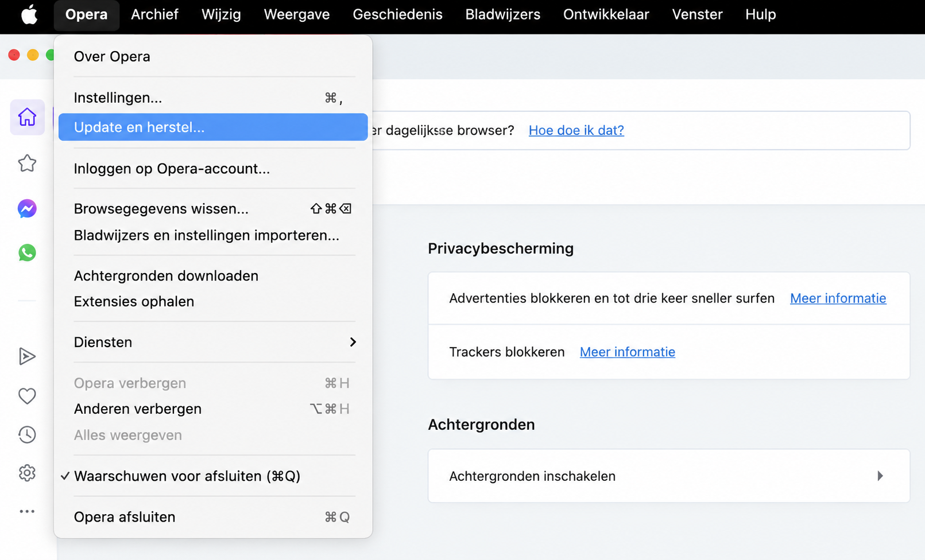Viewport: 925px width, 560px height.
Task: Select 'Achtergronden downloaden' menu entry
Action: pyautogui.click(x=213, y=276)
